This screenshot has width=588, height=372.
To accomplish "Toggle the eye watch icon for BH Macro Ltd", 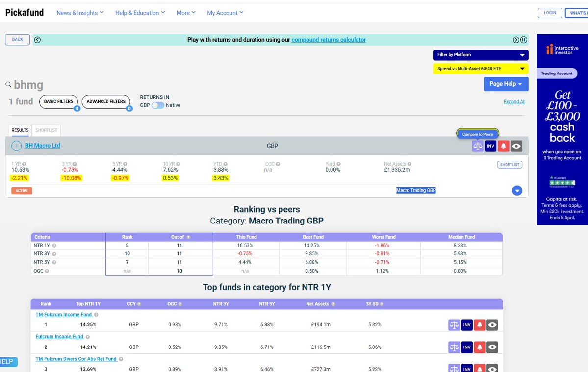I will 516,146.
